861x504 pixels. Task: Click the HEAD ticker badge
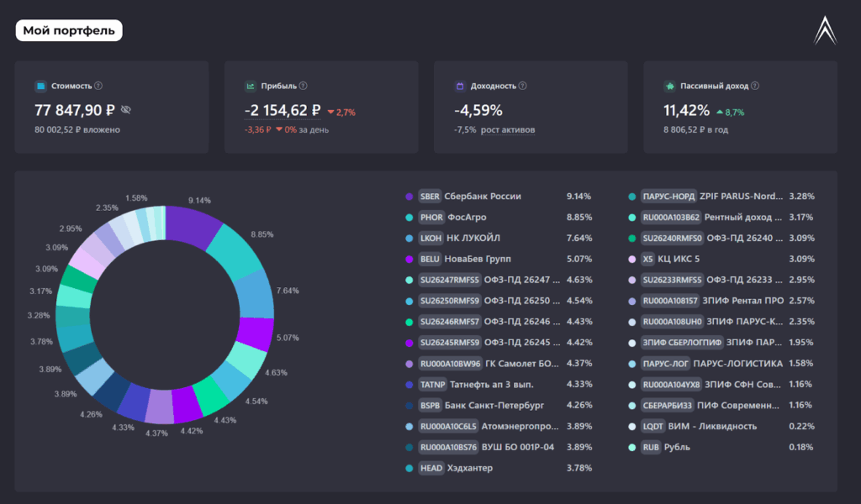tap(431, 468)
